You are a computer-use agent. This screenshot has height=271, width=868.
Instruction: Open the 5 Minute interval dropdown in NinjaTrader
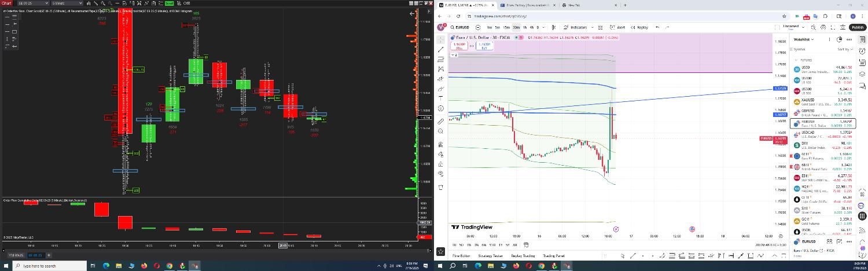pyautogui.click(x=67, y=3)
